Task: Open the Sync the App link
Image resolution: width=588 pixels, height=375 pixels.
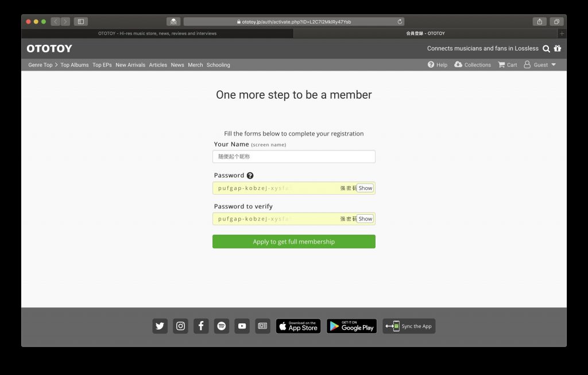Action: pos(409,326)
